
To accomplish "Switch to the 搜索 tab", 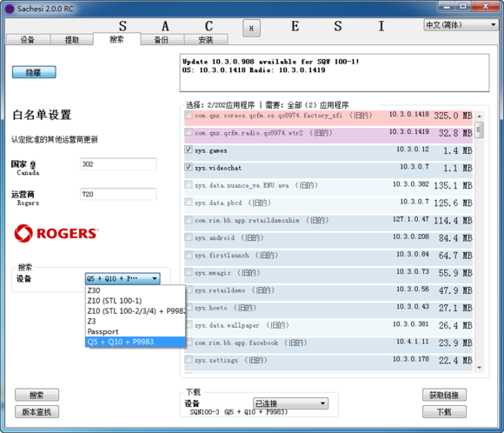I will point(116,39).
